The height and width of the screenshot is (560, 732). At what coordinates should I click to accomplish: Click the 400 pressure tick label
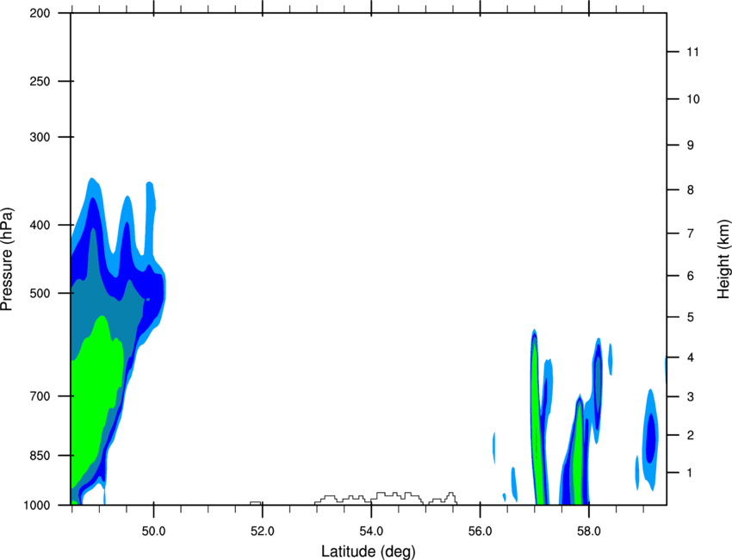40,225
